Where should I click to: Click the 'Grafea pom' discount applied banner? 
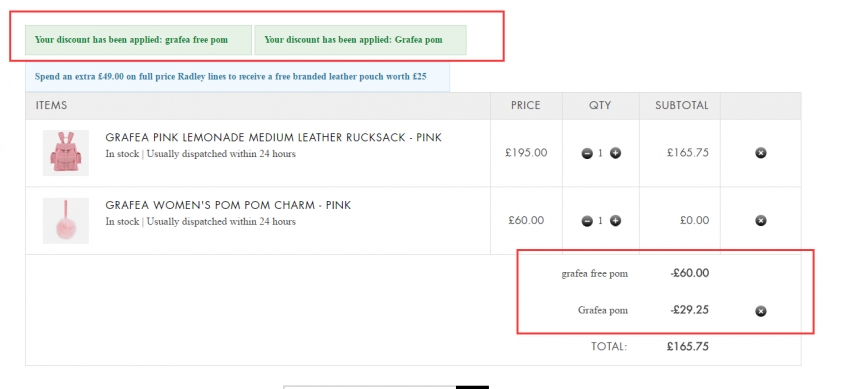click(360, 40)
